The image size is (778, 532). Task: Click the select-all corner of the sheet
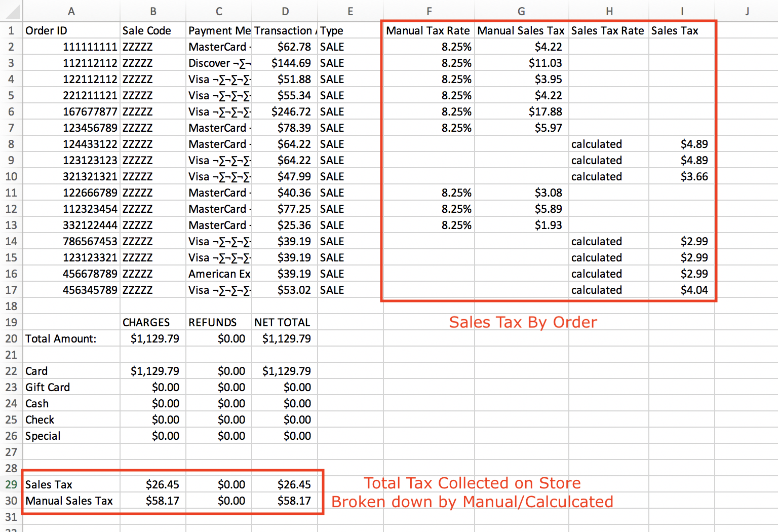coord(11,11)
